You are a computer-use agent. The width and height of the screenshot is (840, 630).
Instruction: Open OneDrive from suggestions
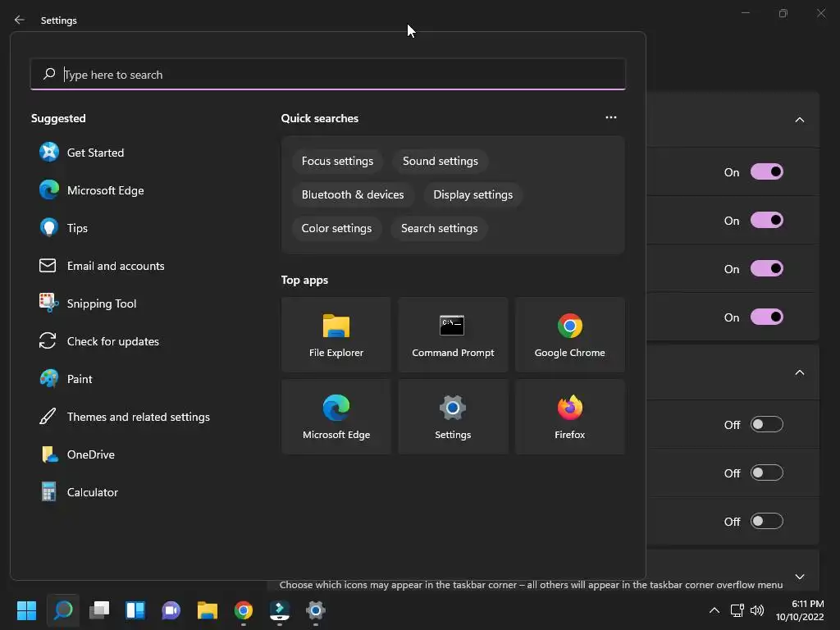point(77,454)
